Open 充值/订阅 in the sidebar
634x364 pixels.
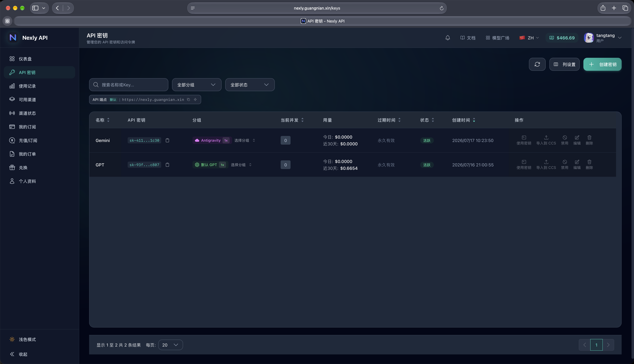tap(40, 140)
